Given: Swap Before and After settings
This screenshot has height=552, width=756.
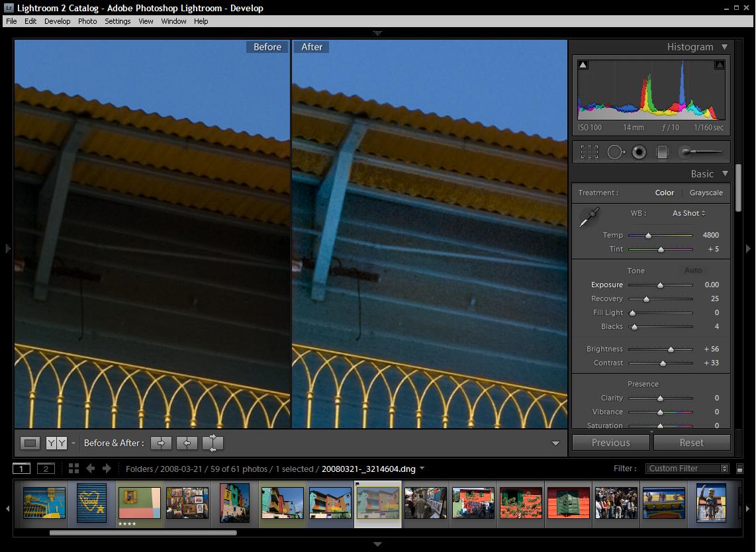Looking at the screenshot, I should click(213, 443).
